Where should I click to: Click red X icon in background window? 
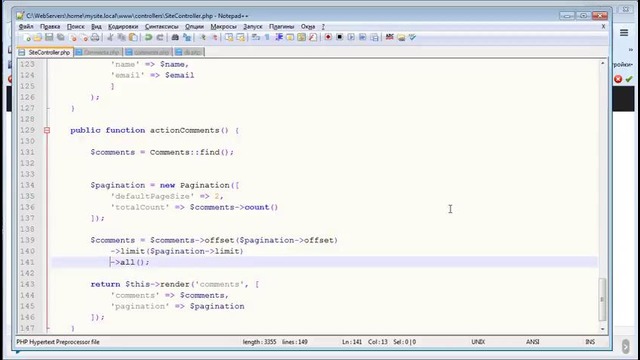coord(618,79)
